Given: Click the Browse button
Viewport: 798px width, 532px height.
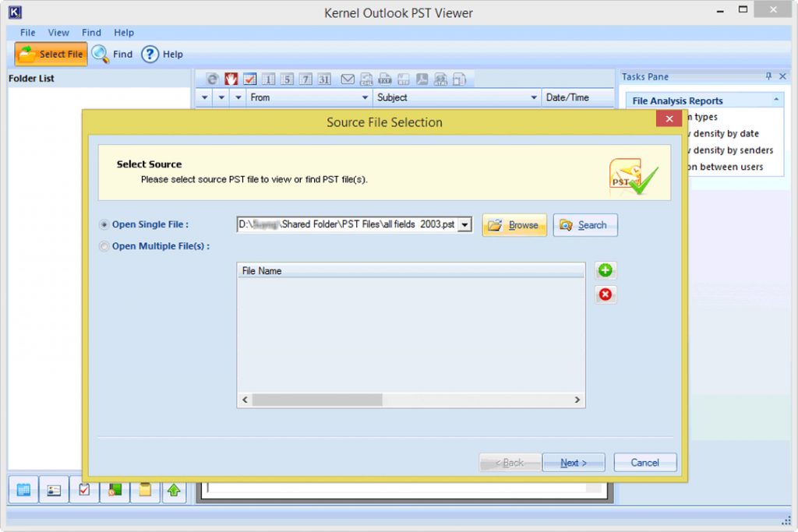Looking at the screenshot, I should pyautogui.click(x=514, y=225).
